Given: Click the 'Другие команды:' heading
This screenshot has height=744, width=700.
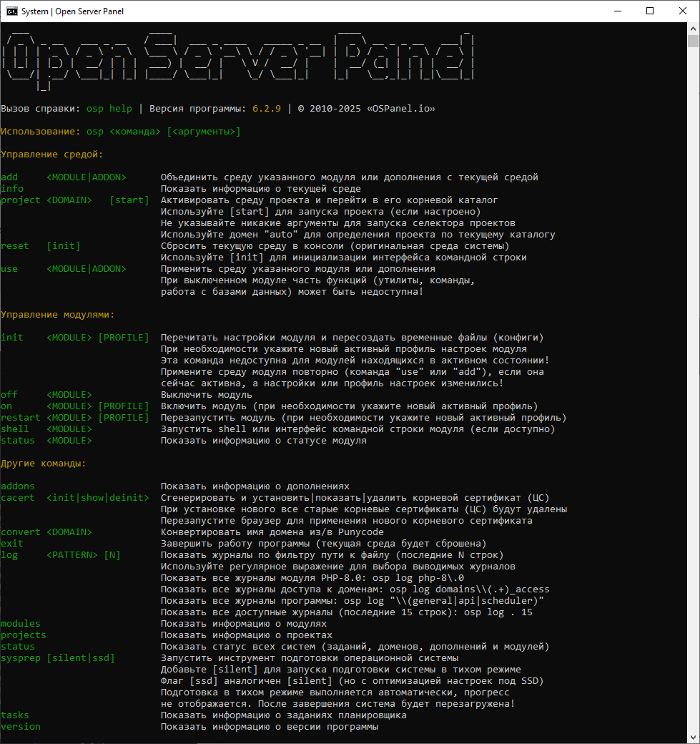Looking at the screenshot, I should (44, 464).
